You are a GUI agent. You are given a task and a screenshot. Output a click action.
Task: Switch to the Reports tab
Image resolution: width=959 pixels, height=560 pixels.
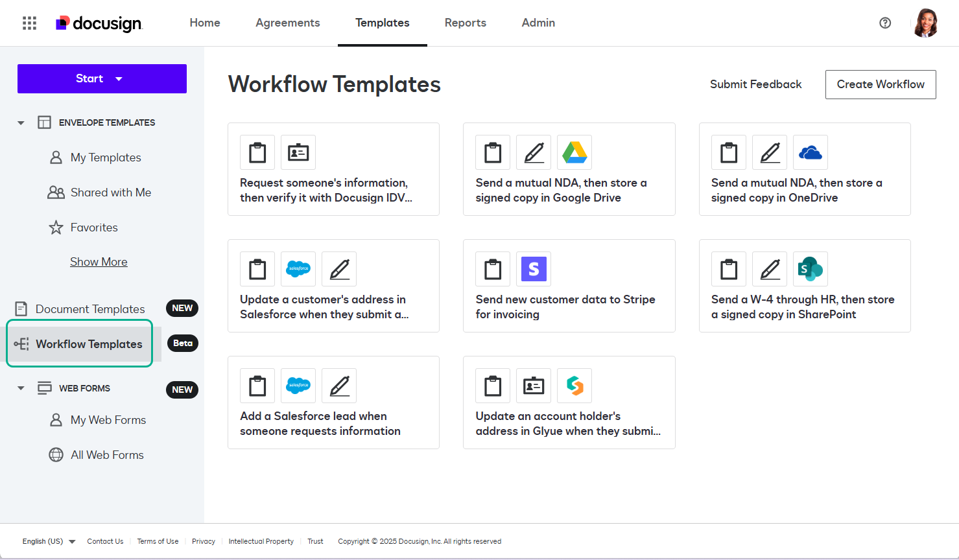pos(465,23)
